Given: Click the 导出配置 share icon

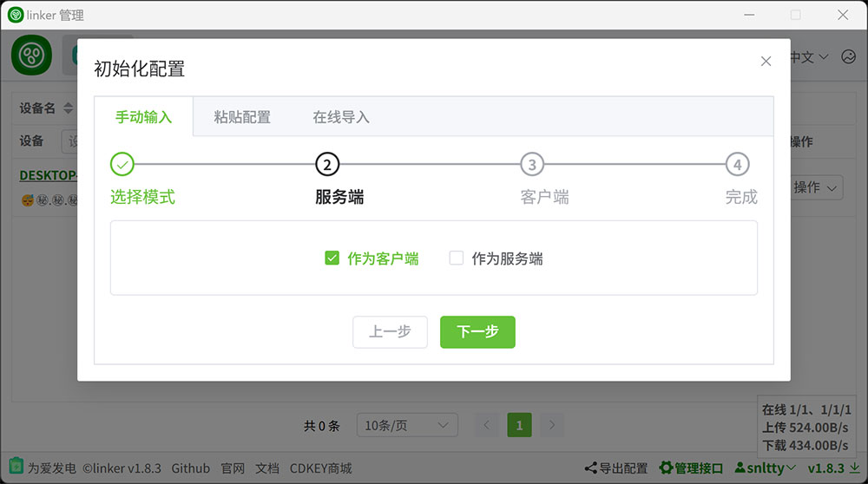Looking at the screenshot, I should coord(590,468).
